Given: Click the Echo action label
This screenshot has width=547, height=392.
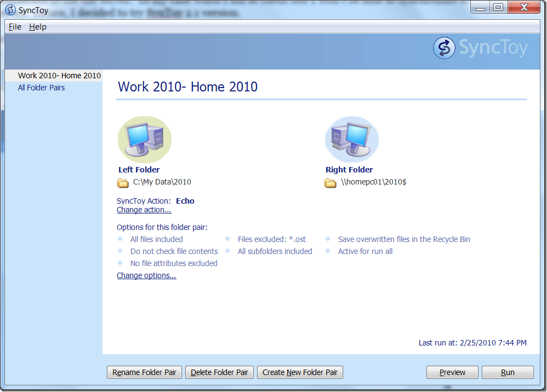Looking at the screenshot, I should point(185,201).
